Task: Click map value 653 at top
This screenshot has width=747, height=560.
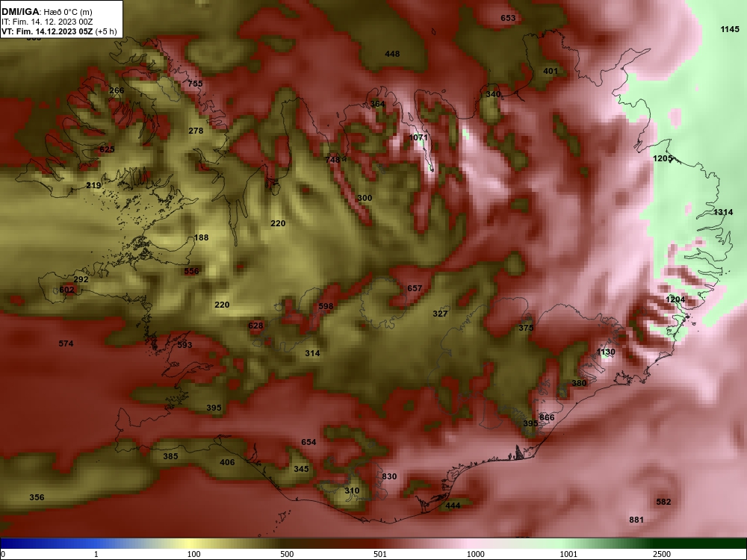Action: [508, 18]
